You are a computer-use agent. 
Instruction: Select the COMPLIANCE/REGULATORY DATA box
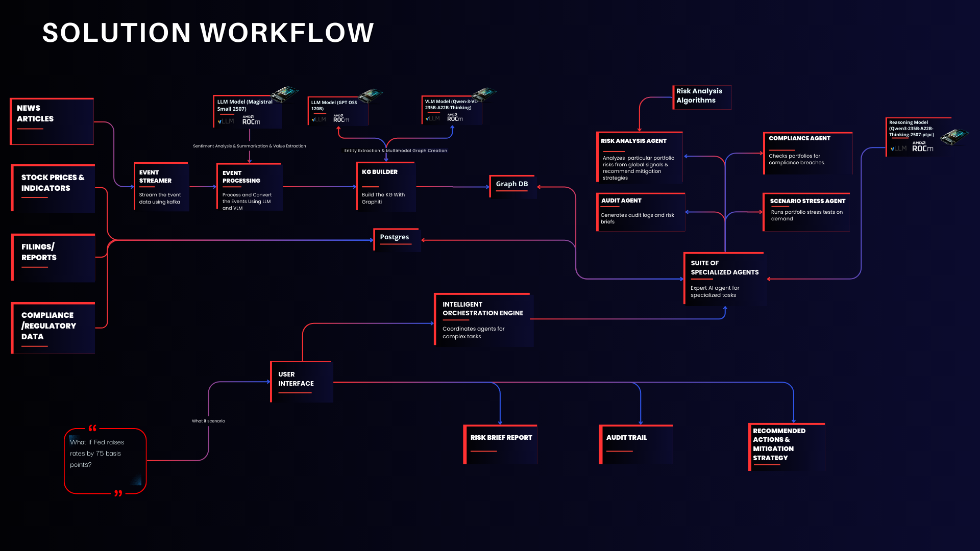(53, 328)
